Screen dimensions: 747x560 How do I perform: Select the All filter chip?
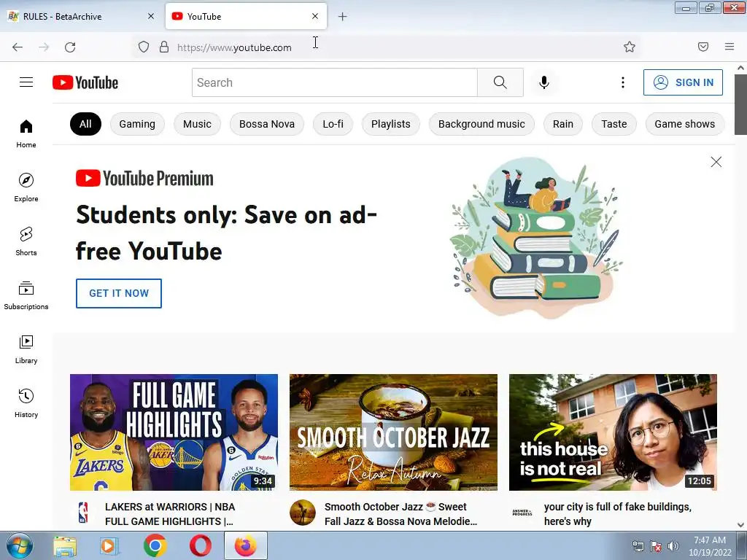(x=86, y=124)
